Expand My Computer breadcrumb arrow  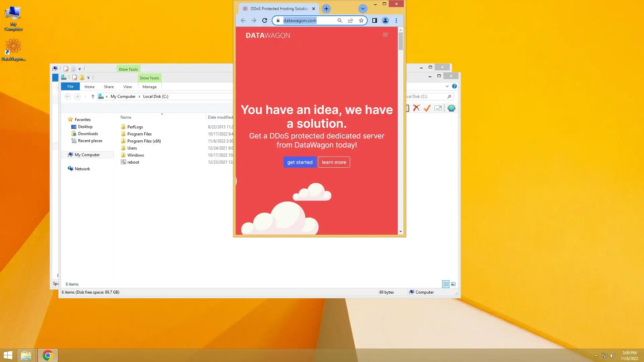[139, 97]
